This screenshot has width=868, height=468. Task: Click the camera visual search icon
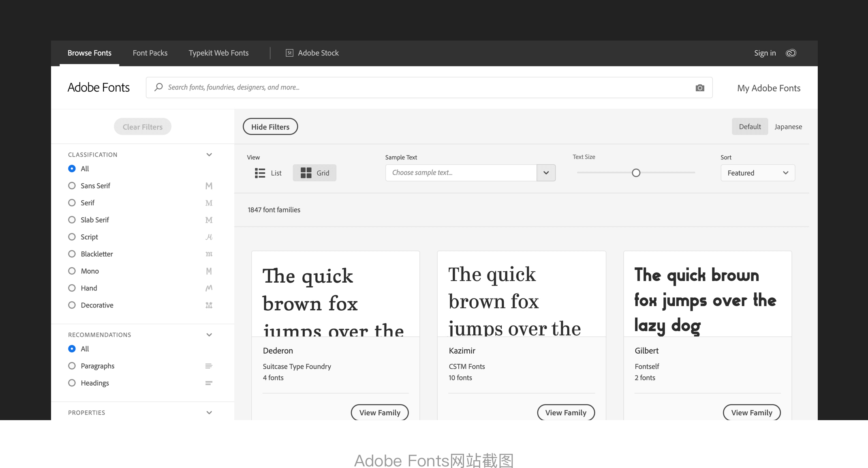pyautogui.click(x=700, y=88)
